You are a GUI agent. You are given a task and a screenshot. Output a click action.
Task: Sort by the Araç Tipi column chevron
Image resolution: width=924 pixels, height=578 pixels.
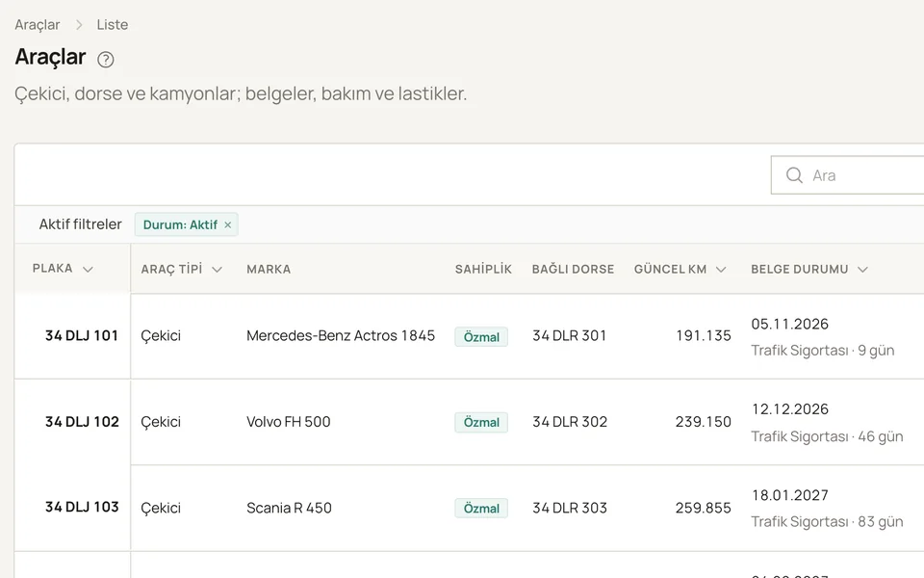pyautogui.click(x=217, y=270)
